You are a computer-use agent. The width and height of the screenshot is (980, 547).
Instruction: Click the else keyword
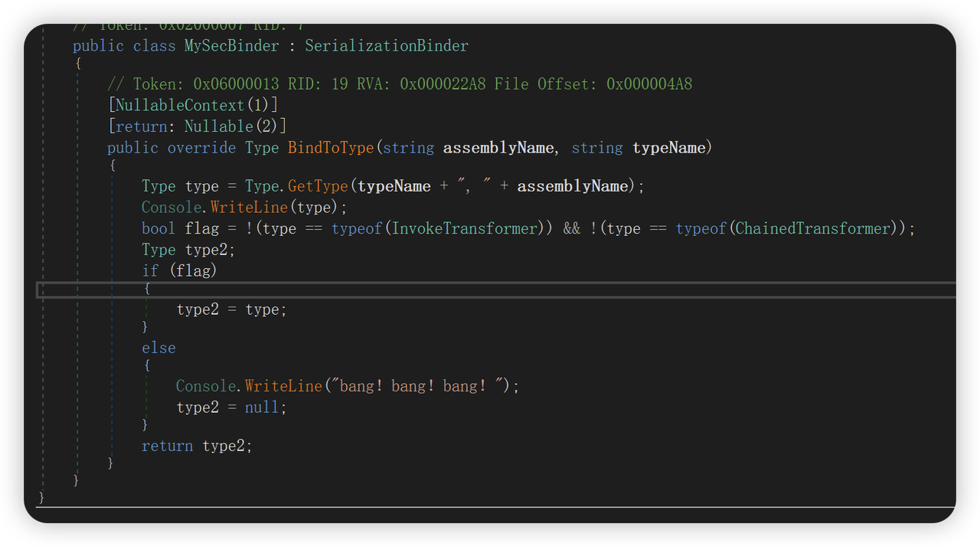pyautogui.click(x=158, y=348)
